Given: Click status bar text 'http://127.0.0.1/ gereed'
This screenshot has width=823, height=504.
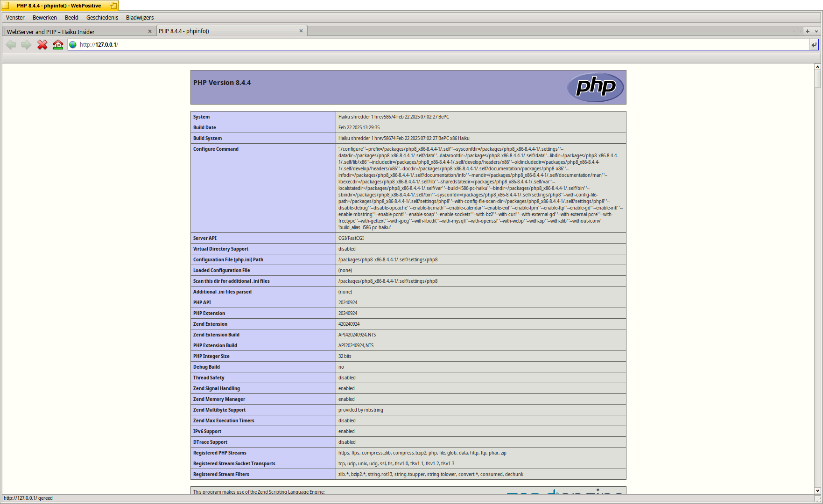Looking at the screenshot, I should (x=28, y=498).
